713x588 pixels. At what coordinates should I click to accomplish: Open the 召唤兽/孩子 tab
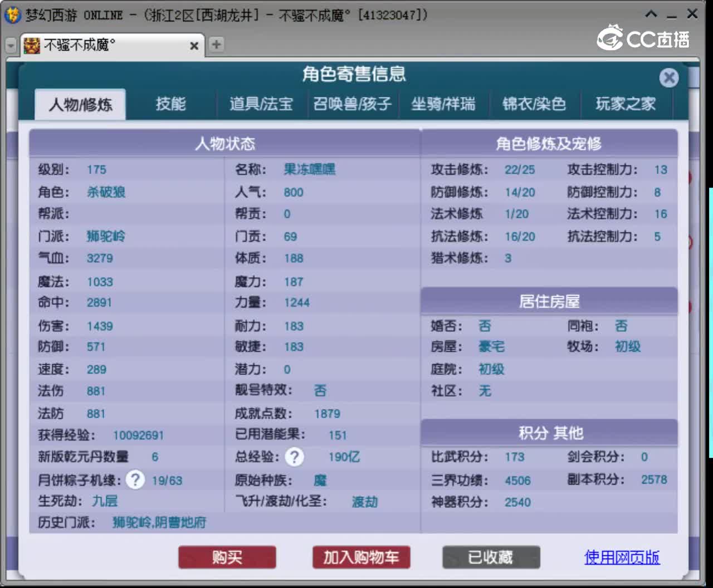coord(352,104)
